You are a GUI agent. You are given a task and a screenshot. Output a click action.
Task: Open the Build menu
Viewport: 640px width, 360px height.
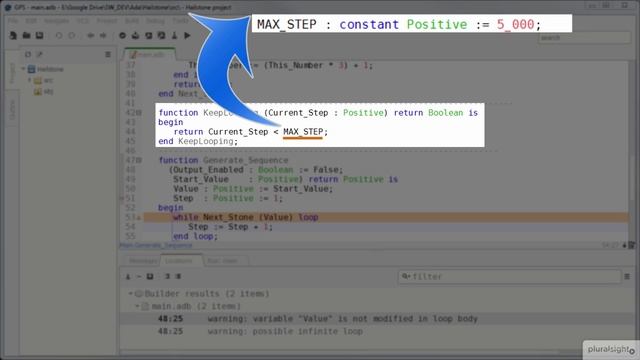(x=131, y=20)
